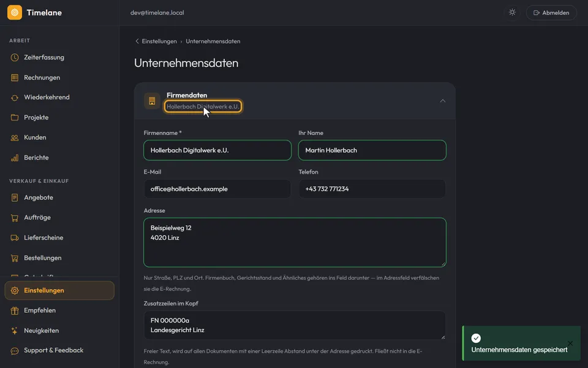The image size is (588, 368).
Task: Open Neuigkeiten in the sidebar
Action: click(59, 331)
